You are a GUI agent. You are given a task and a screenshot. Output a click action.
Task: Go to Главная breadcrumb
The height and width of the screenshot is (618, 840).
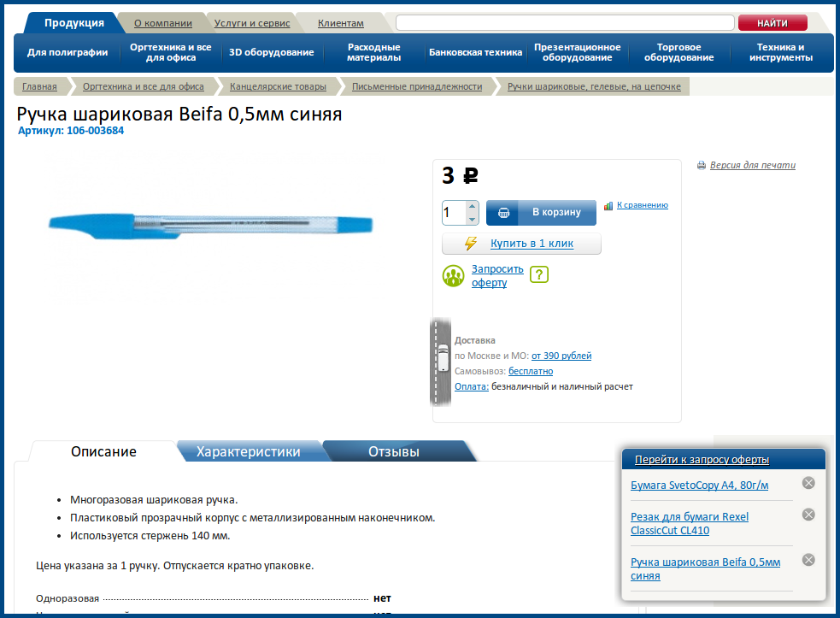(39, 86)
